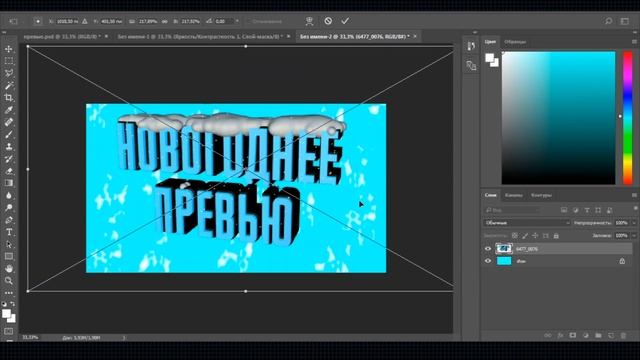
Task: Open the Layers panel options menu
Action: (634, 195)
